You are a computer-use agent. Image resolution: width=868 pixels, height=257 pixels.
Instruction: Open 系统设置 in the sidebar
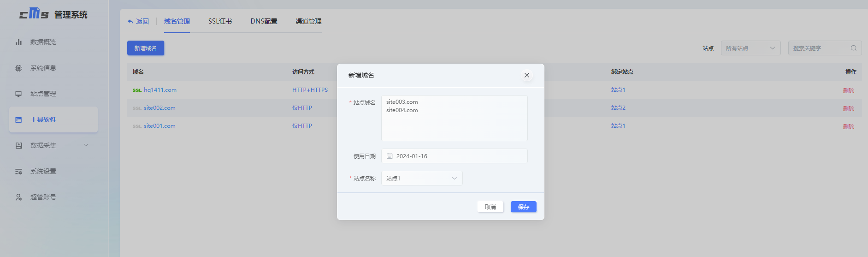click(x=53, y=171)
